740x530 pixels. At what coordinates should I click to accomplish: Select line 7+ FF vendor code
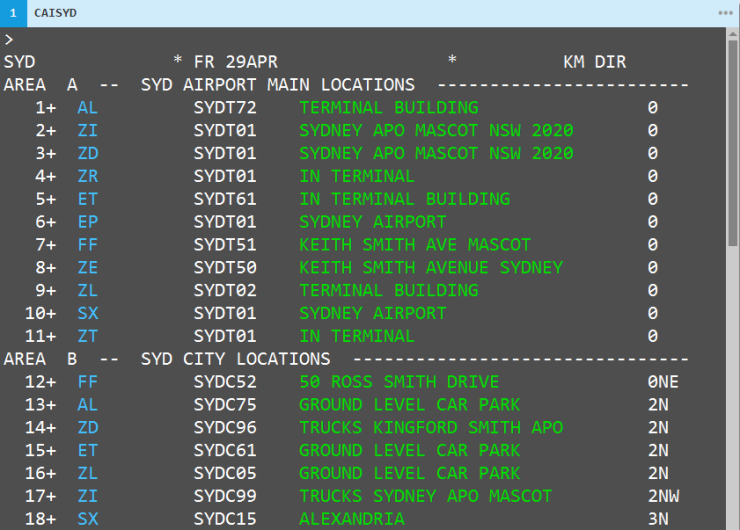pos(88,245)
